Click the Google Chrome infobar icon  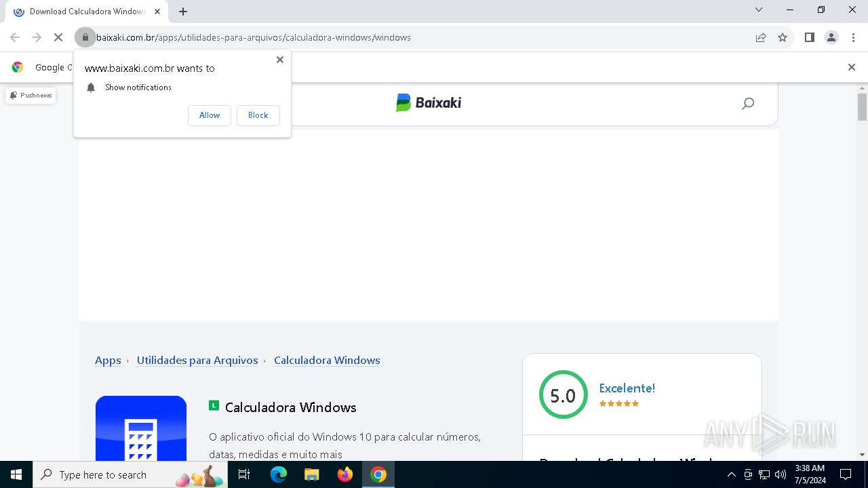[18, 67]
